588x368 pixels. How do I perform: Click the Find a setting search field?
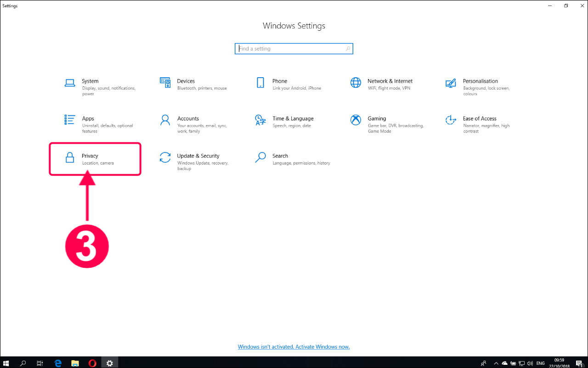pyautogui.click(x=294, y=49)
